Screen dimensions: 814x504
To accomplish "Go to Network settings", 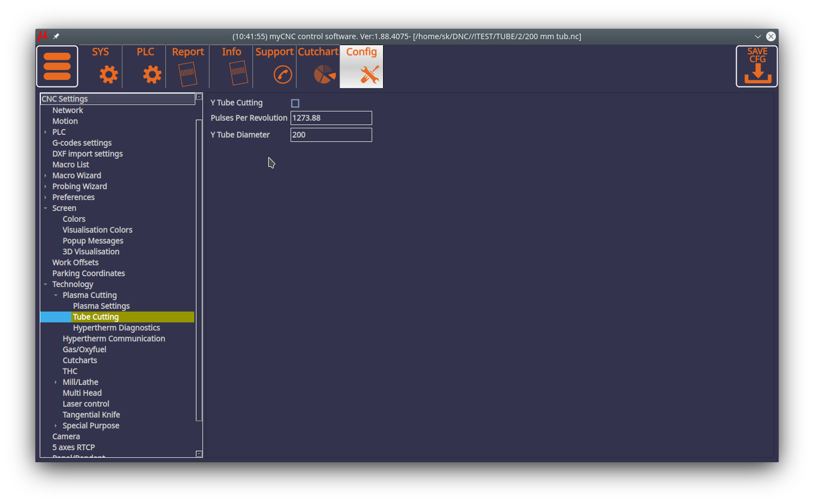I will tap(67, 110).
